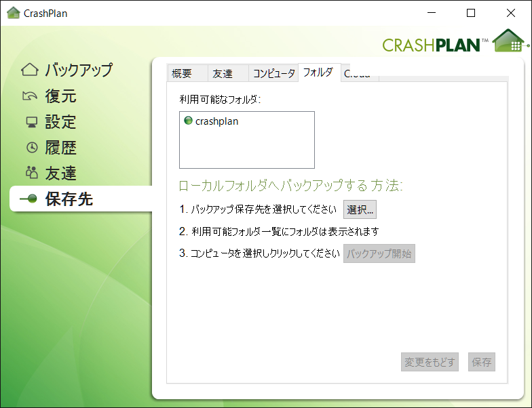Viewport: 532px width, 408px height.
Task: Click the ローカルフォルダへバックアップする方法 heading
Action: click(x=290, y=186)
